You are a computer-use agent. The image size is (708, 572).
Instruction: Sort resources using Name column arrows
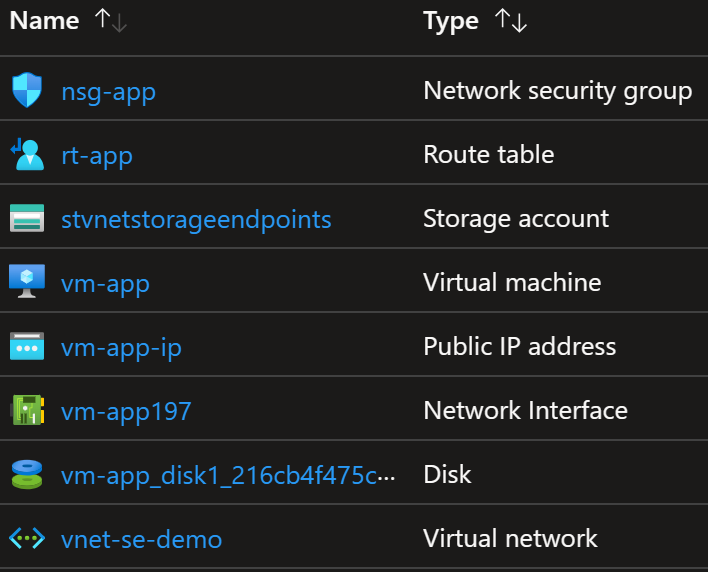tap(111, 21)
